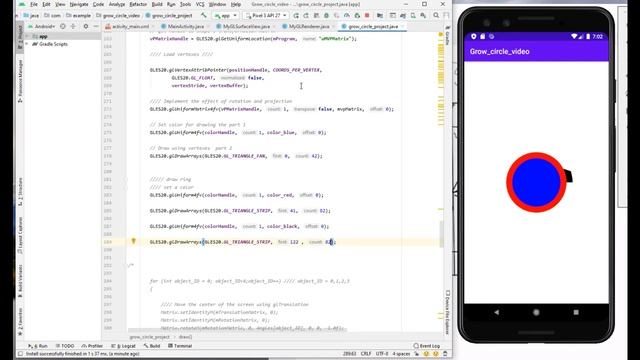The width and height of the screenshot is (640, 360).
Task: Tap the emulator Recents square button
Action: point(576,312)
